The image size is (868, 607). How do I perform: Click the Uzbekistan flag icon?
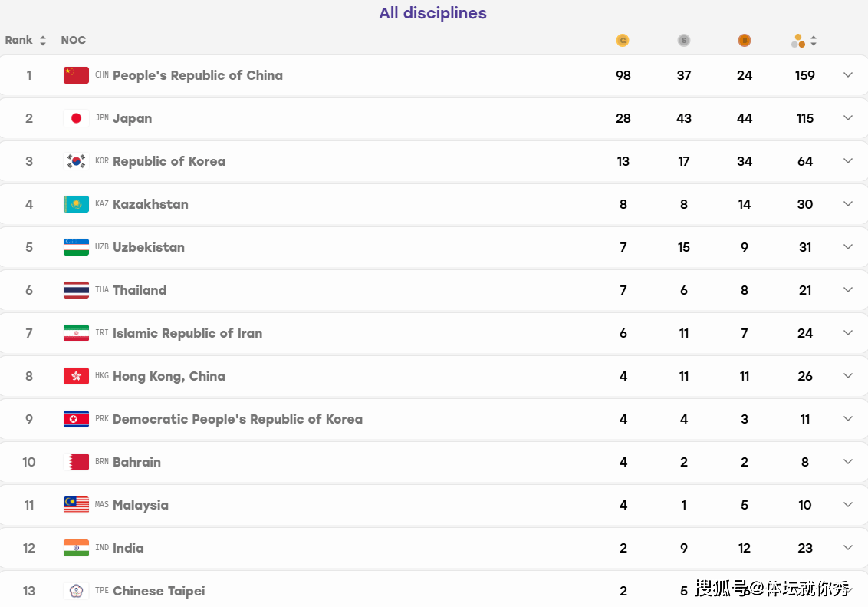coord(77,247)
